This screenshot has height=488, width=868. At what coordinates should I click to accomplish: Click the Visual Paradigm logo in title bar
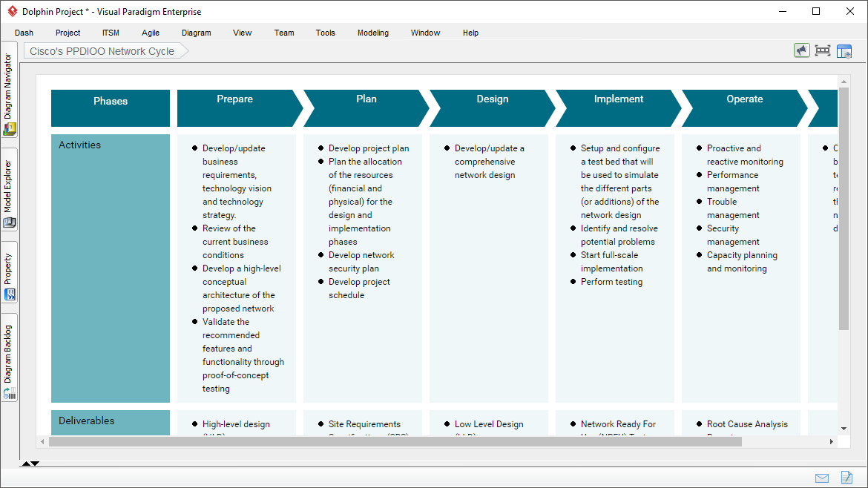(12, 11)
